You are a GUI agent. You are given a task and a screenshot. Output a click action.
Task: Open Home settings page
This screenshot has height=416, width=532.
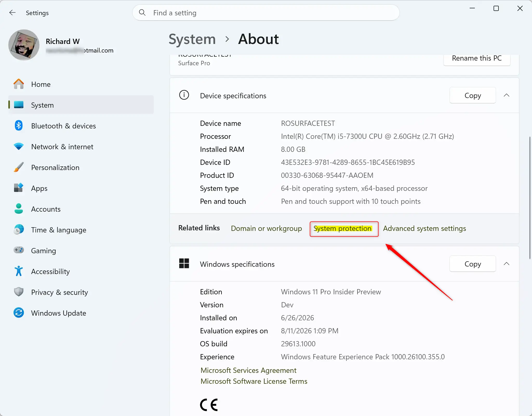[81, 84]
